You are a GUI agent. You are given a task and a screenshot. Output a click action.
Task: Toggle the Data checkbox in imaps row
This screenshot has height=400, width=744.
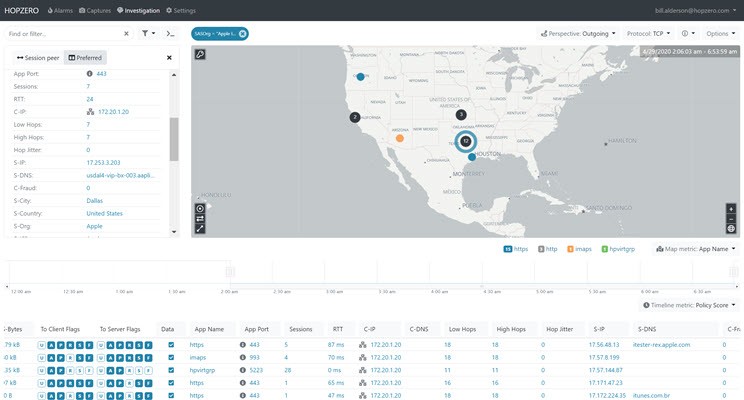pos(170,356)
